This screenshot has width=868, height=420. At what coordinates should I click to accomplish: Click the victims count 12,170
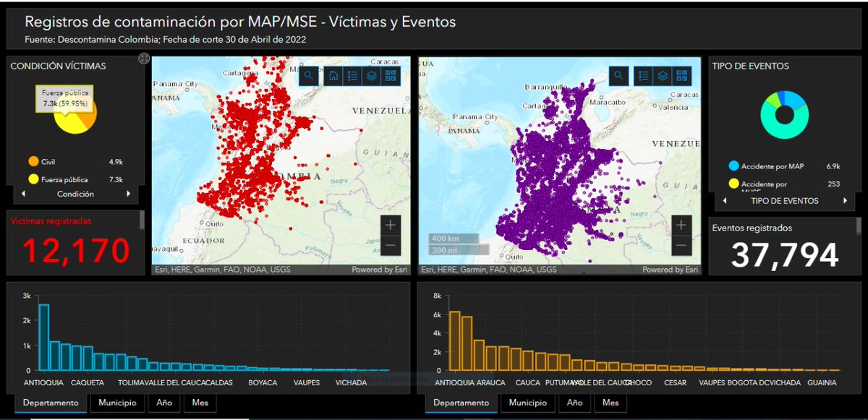(x=77, y=250)
